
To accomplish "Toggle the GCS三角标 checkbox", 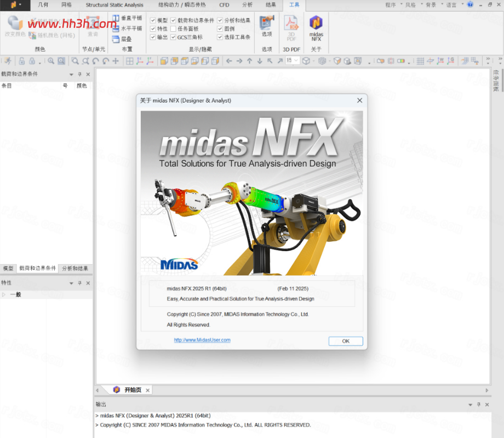I will tap(173, 37).
